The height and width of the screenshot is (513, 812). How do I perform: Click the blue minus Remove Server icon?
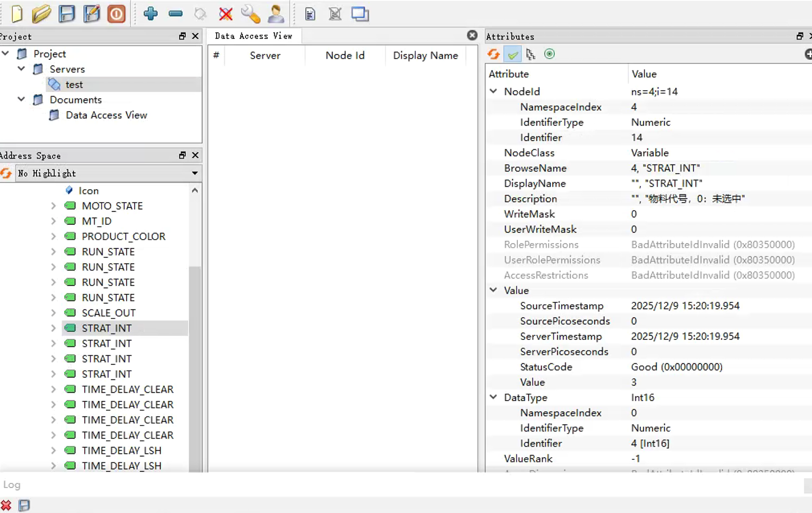[175, 14]
